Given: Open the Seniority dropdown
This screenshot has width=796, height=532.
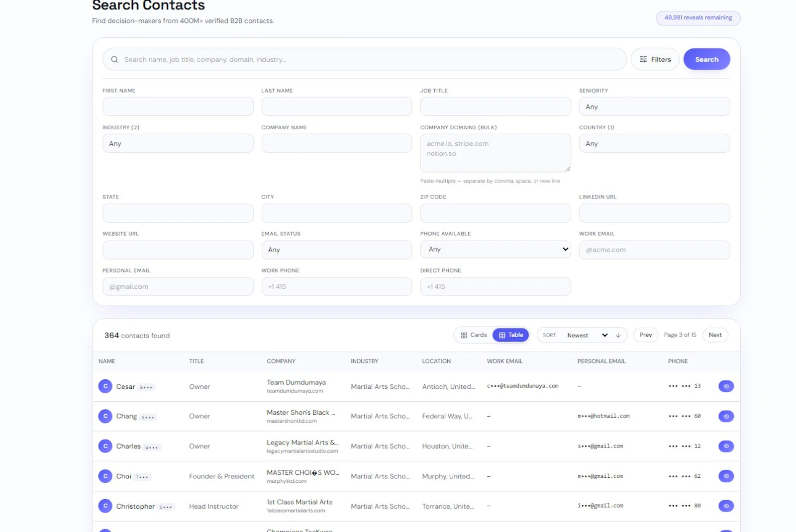Looking at the screenshot, I should point(654,106).
